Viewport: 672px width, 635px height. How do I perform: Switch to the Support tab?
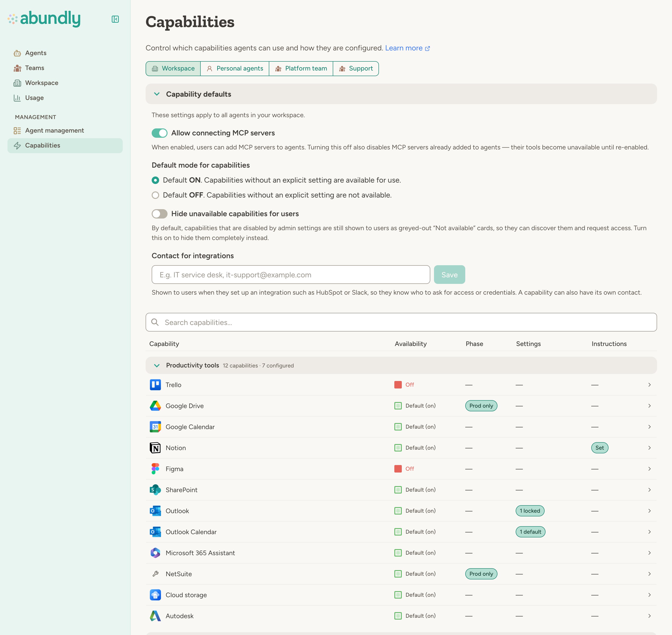(356, 69)
